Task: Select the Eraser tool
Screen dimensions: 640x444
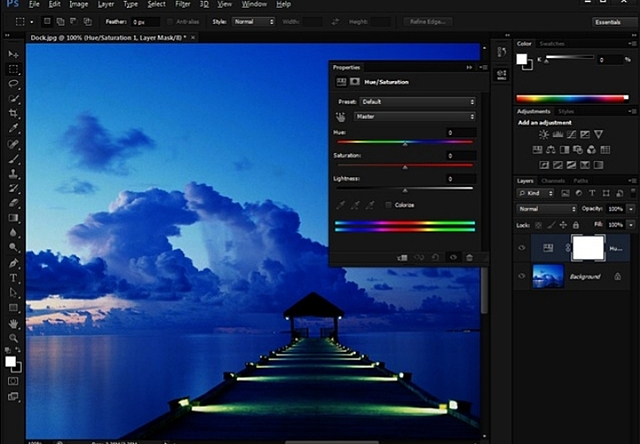Action: click(13, 203)
